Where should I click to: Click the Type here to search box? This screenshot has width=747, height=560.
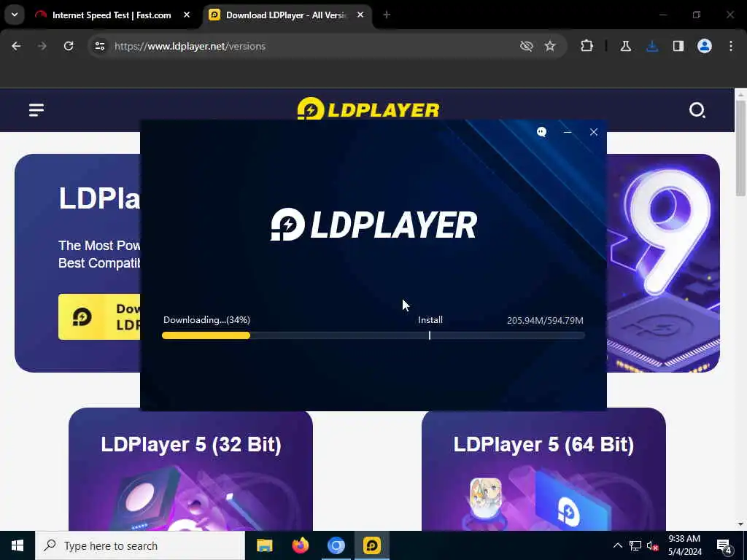140,545
